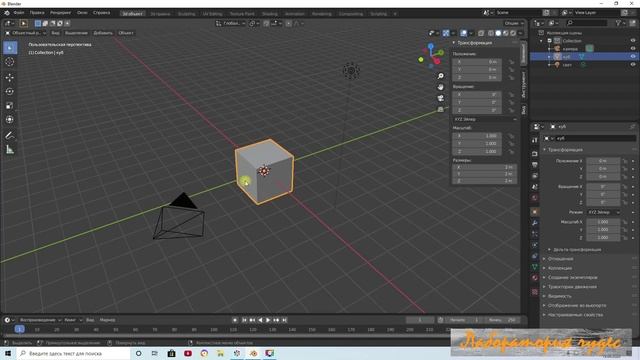640x360 pixels.
Task: Open the Object Constraints tab
Action: [535, 256]
